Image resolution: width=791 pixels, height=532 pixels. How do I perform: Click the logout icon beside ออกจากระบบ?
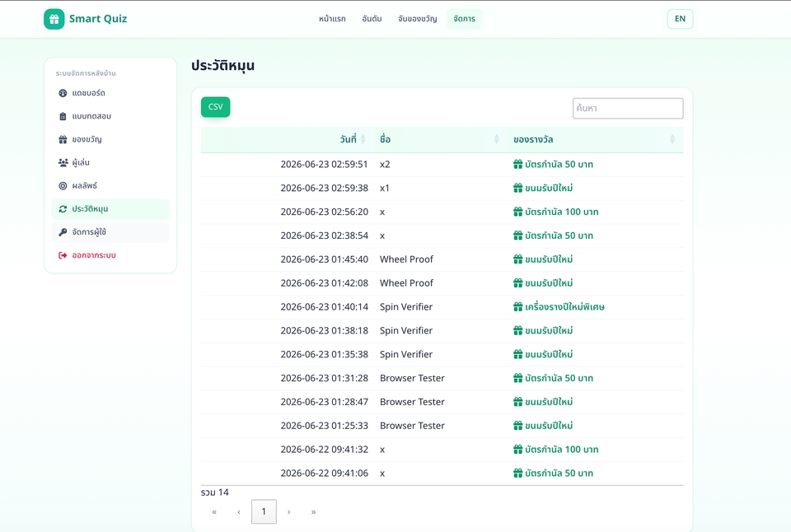(x=63, y=255)
